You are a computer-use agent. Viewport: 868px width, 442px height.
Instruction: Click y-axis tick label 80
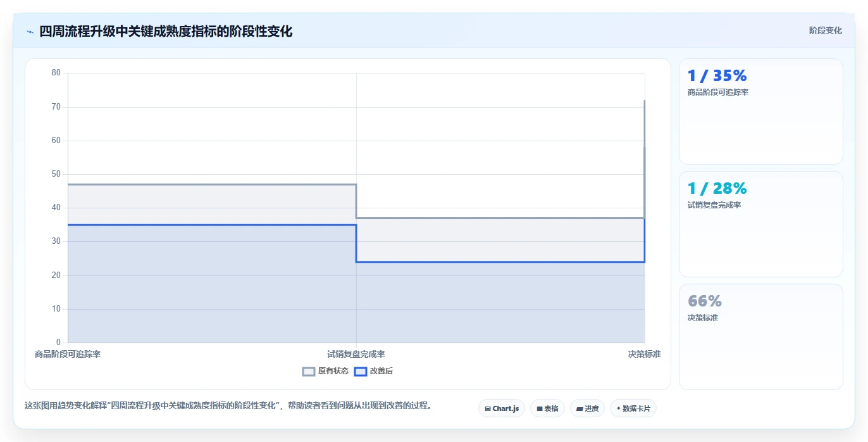[x=56, y=73]
